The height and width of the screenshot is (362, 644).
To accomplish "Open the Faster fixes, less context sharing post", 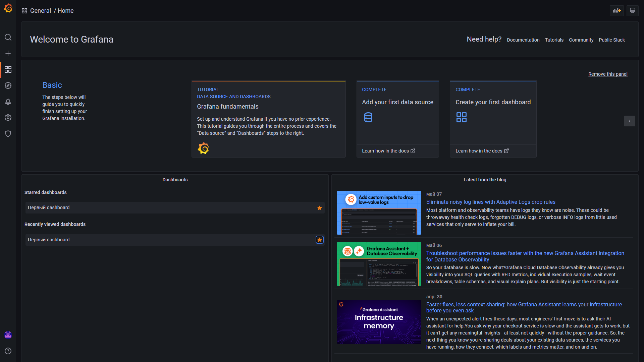I will tap(524, 307).
